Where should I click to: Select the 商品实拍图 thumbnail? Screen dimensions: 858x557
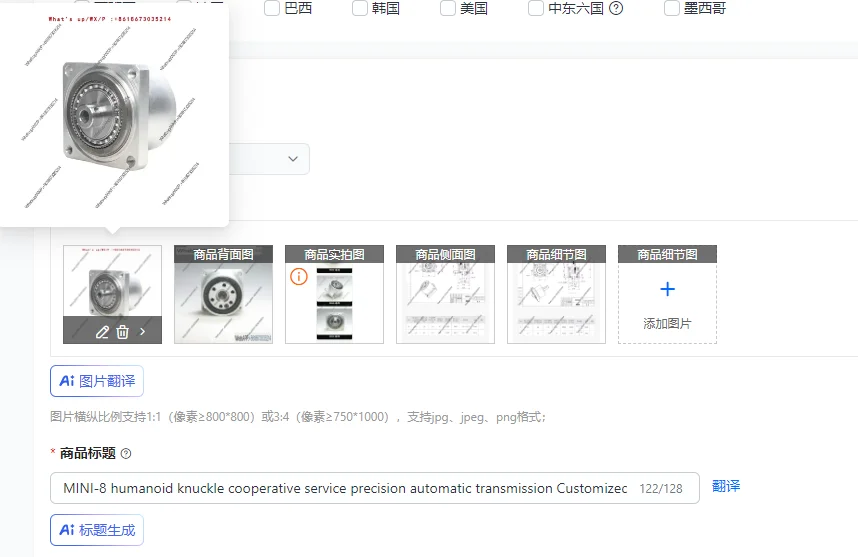click(x=334, y=294)
